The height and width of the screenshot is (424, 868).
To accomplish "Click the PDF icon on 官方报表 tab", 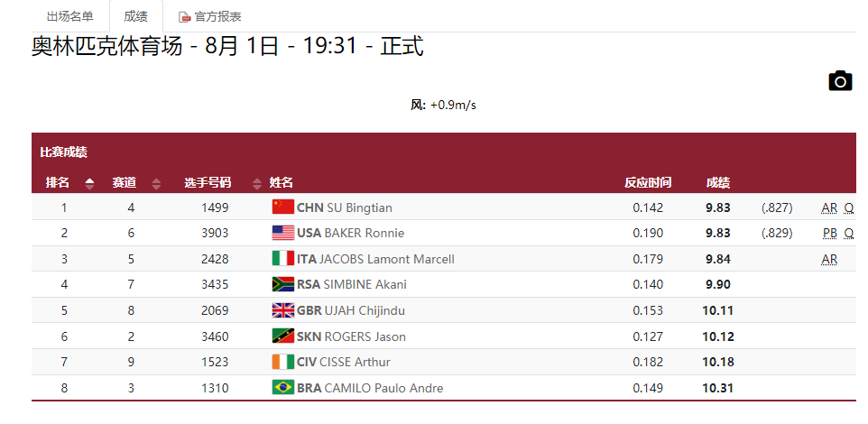I will (x=185, y=17).
